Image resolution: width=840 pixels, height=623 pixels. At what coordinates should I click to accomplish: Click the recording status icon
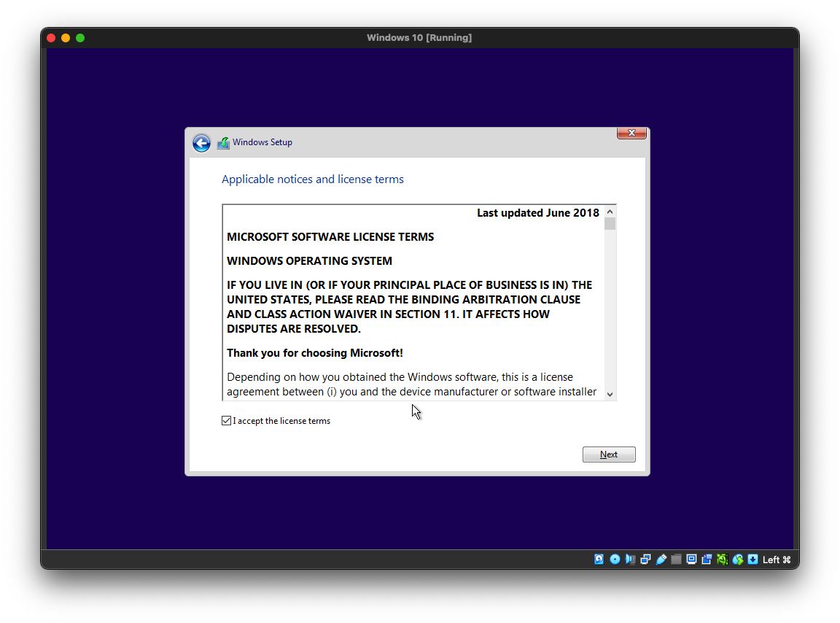tap(707, 560)
